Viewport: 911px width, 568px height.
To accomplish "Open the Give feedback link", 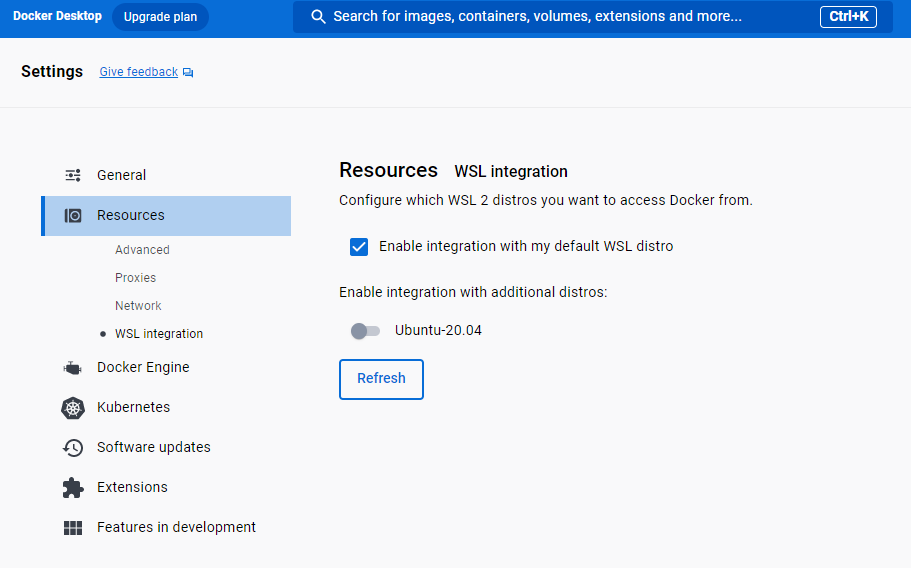I will coord(138,72).
